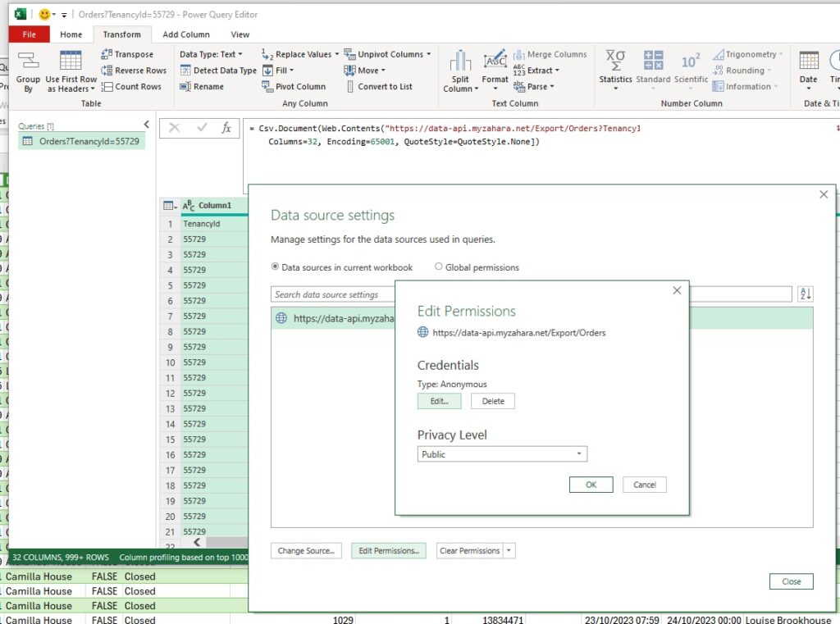Click the Count Rows icon

107,86
